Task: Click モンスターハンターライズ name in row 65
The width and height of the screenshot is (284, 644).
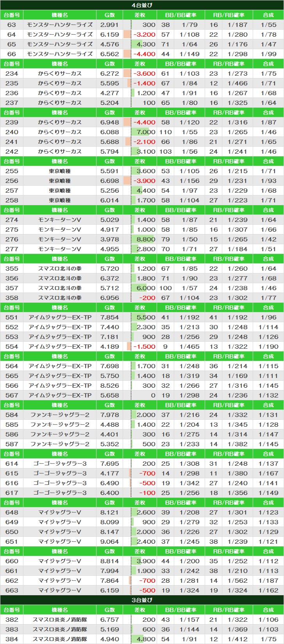Action: [60, 44]
